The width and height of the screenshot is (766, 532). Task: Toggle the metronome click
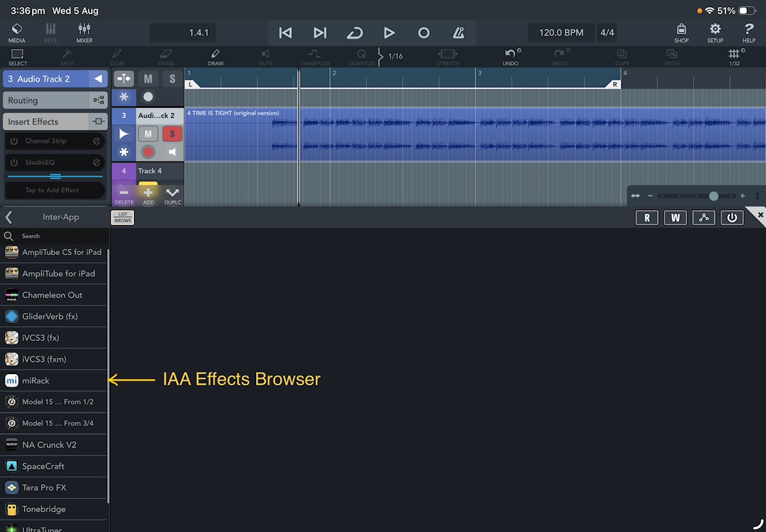tap(458, 33)
